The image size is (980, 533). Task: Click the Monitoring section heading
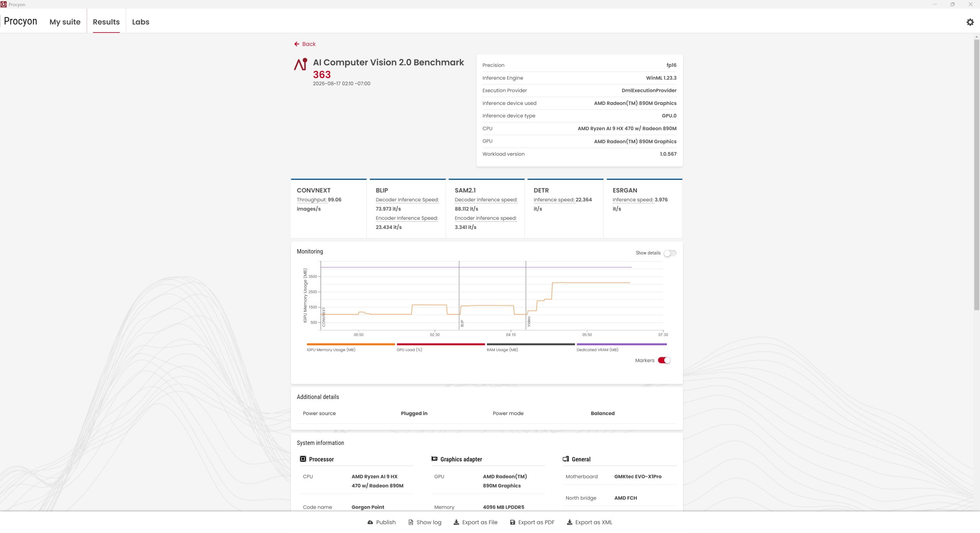[310, 252]
